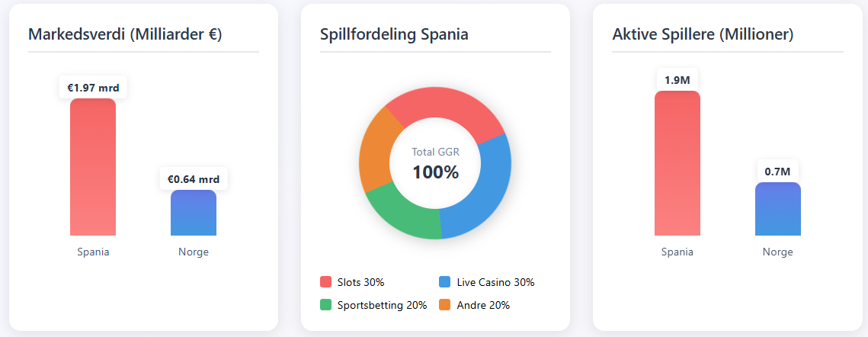
Task: Click the 0.7M value label
Action: coord(778,172)
